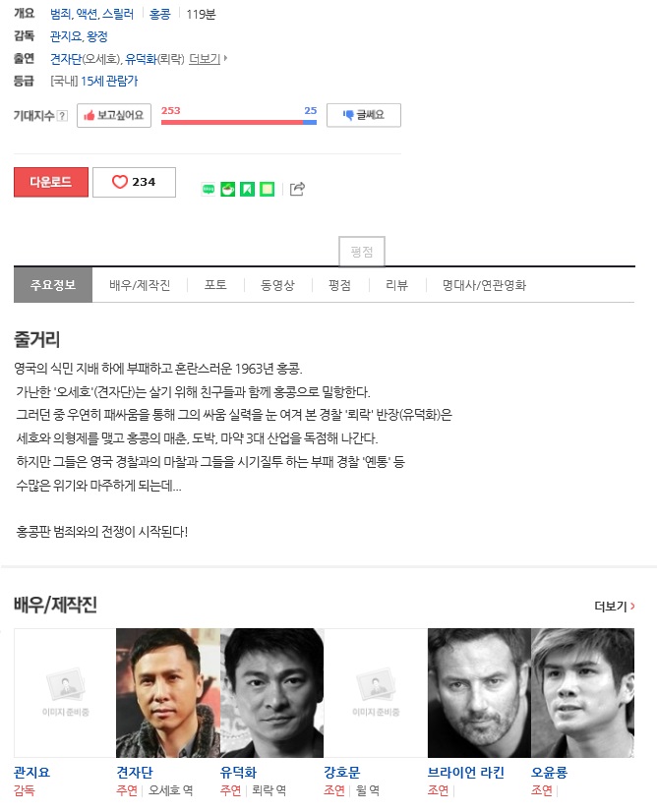Click the green memo square icon

coord(268,190)
